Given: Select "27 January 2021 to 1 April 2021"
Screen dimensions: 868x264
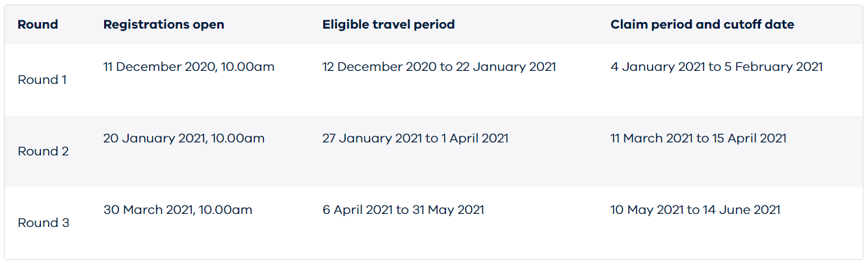Looking at the screenshot, I should (415, 139).
